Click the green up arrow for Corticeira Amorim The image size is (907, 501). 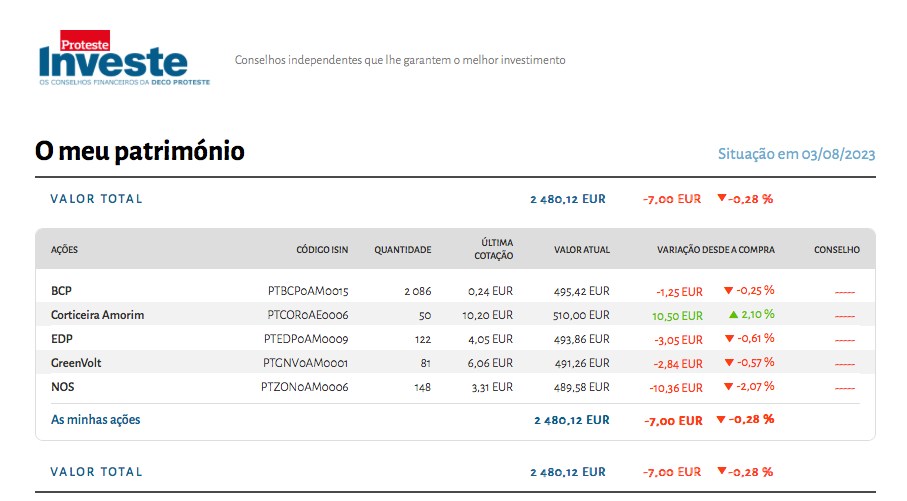[x=733, y=314]
